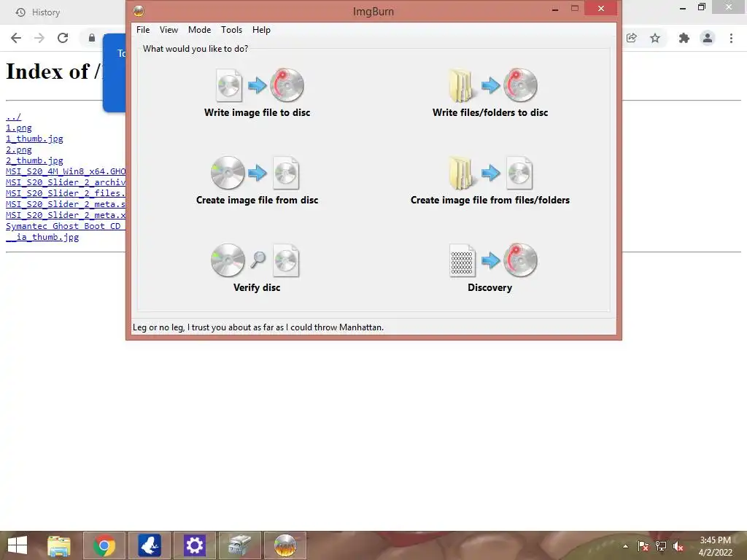Open the MSI_S20_Slider_2_meta.s link
The width and height of the screenshot is (747, 560).
tap(66, 204)
